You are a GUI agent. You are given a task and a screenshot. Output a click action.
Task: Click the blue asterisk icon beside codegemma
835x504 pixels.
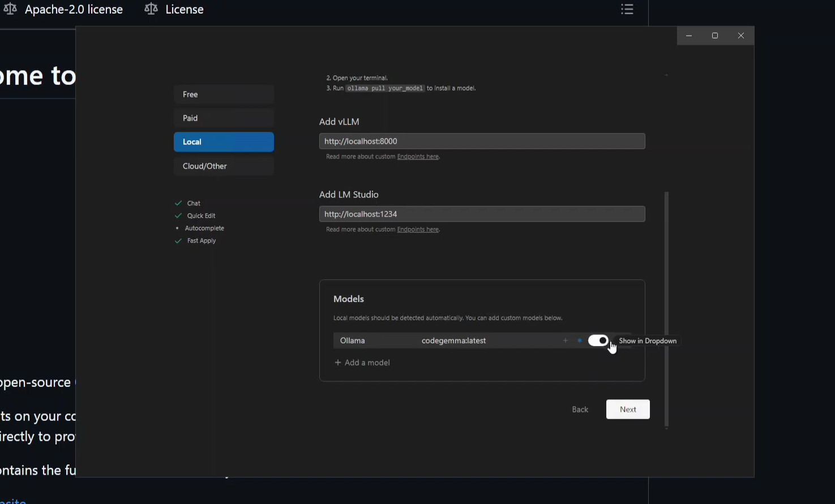point(580,341)
